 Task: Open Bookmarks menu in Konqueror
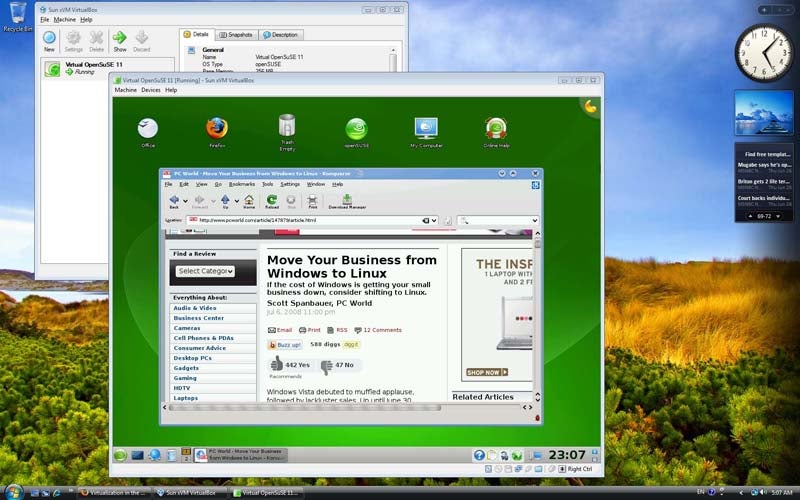[242, 184]
